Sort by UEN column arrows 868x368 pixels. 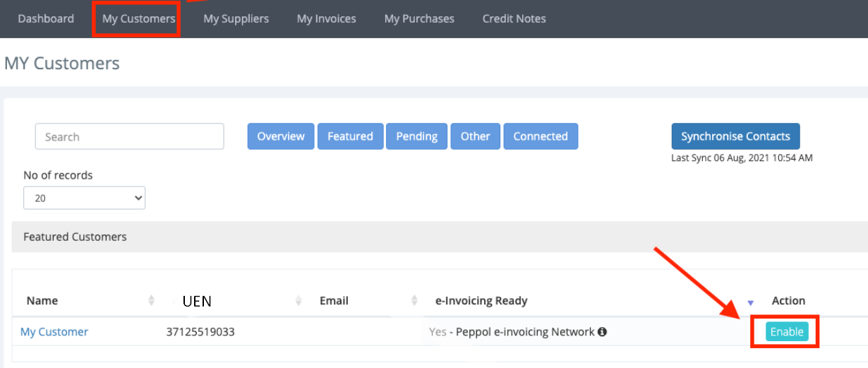pyautogui.click(x=299, y=301)
